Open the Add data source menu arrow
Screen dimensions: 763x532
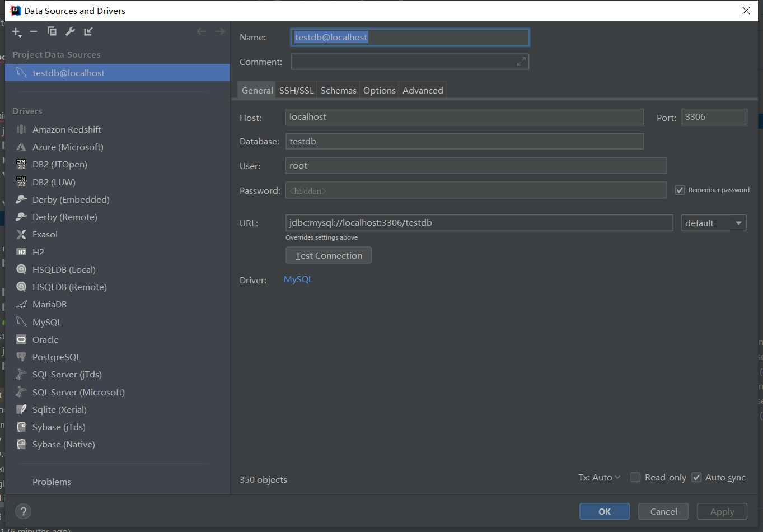tap(20, 36)
